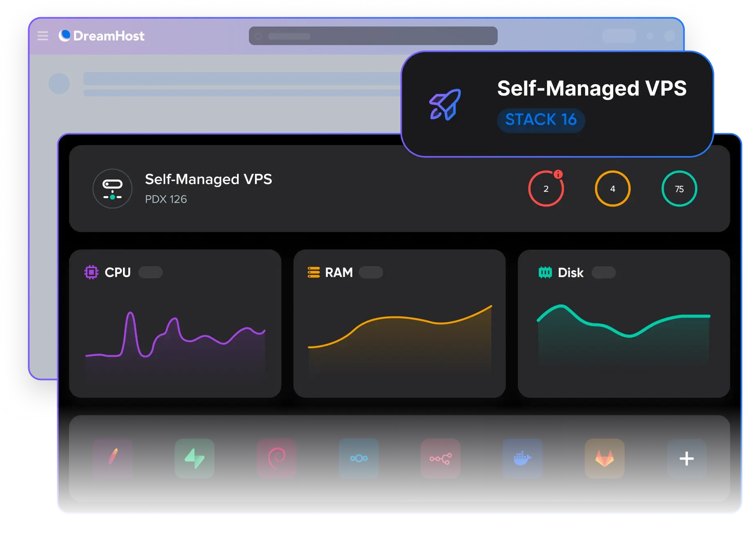Image resolution: width=747 pixels, height=560 pixels.
Task: Click the Disk label
Action: [570, 273]
